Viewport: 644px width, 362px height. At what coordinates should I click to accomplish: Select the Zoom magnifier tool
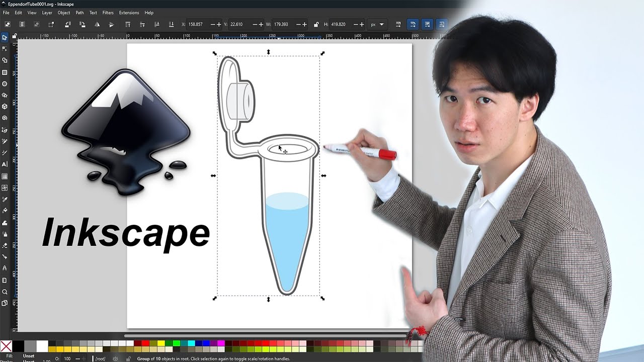[5, 292]
